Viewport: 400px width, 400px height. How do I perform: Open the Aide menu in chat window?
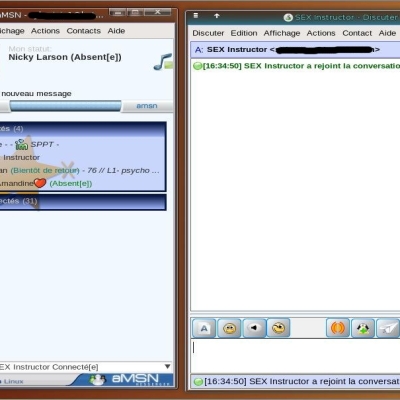tap(387, 33)
